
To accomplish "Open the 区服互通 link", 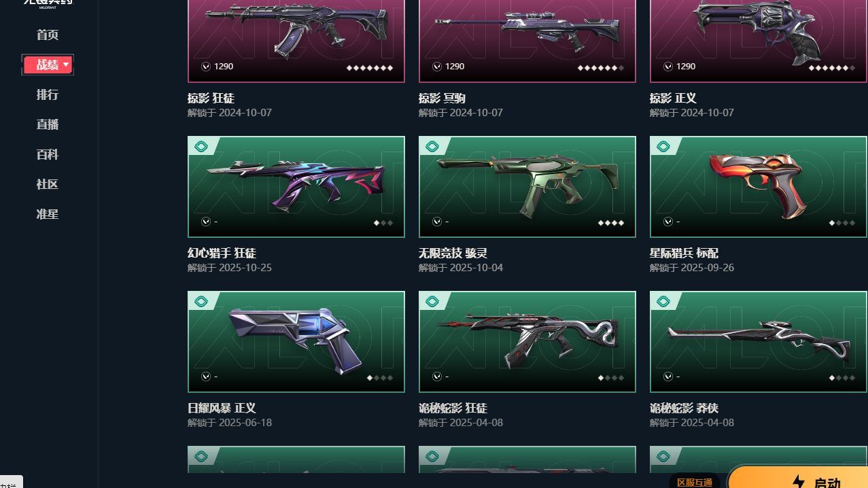I will click(x=695, y=482).
